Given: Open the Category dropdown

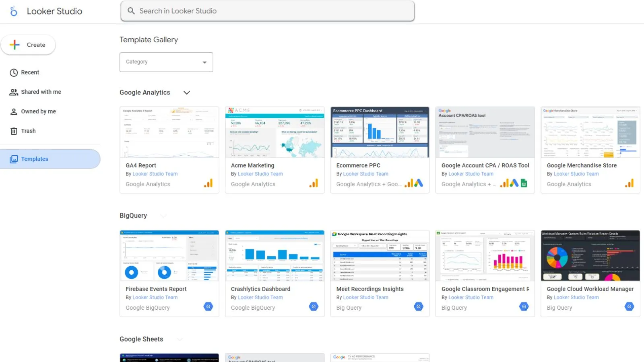Looking at the screenshot, I should [x=166, y=62].
